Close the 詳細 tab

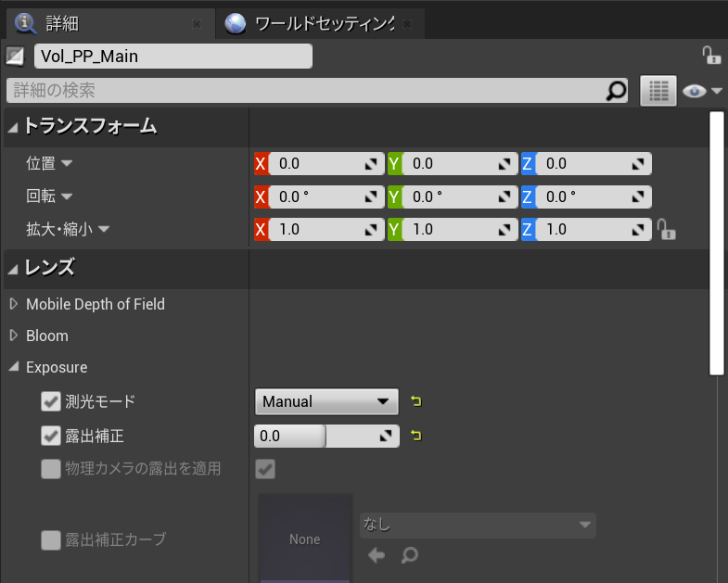tap(197, 24)
